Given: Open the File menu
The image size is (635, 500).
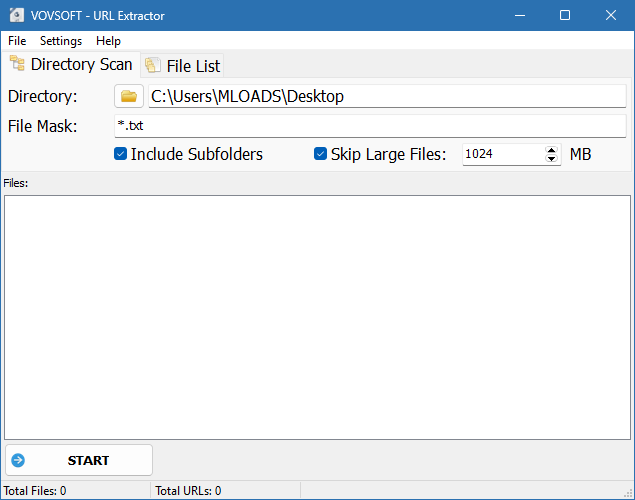Looking at the screenshot, I should [17, 41].
